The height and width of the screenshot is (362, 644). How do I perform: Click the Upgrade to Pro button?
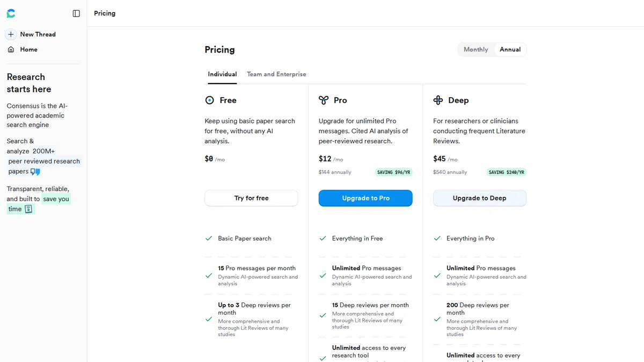click(x=365, y=198)
